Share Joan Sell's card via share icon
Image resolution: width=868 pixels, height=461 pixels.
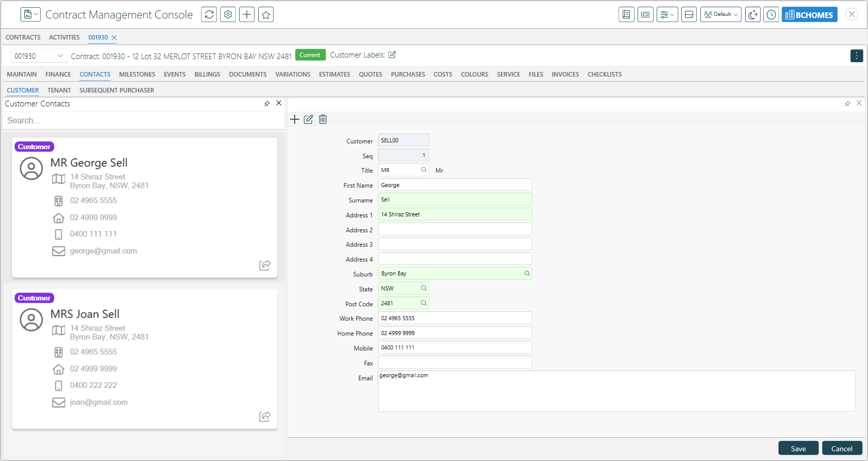coord(265,416)
